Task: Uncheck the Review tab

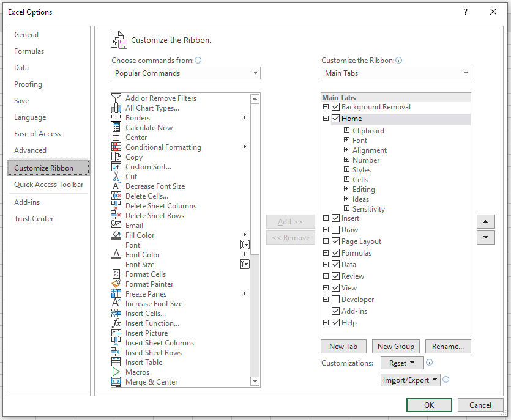Action: tap(335, 276)
